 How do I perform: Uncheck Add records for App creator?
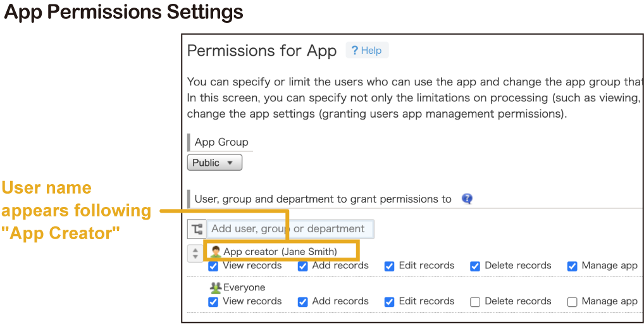point(303,266)
